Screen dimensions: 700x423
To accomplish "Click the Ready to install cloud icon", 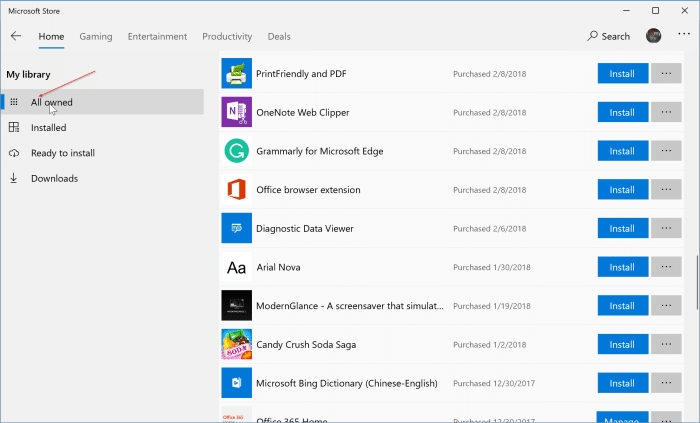I will click(14, 153).
